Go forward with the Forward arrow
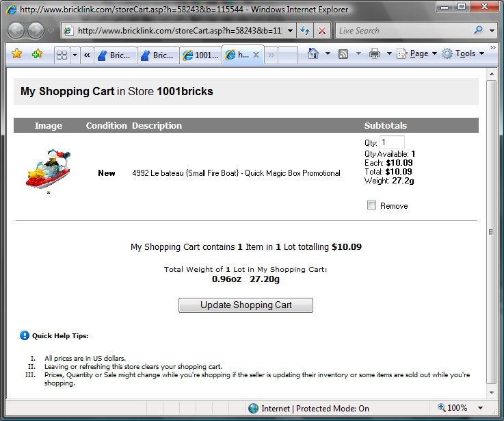Image resolution: width=504 pixels, height=421 pixels. point(36,31)
